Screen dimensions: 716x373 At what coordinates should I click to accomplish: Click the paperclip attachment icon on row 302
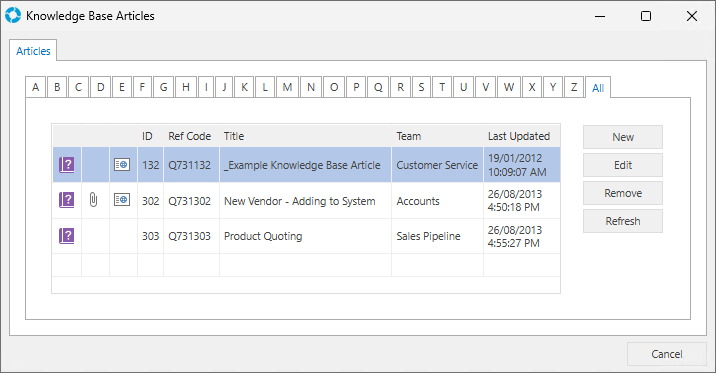93,200
